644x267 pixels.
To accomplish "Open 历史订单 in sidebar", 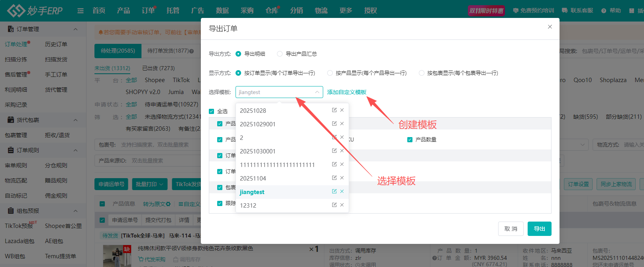I will click(56, 44).
